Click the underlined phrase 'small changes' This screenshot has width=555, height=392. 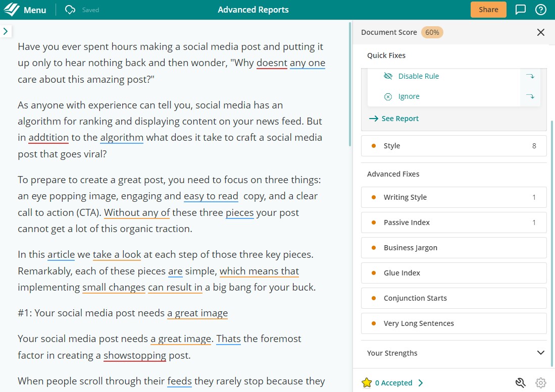click(x=114, y=288)
